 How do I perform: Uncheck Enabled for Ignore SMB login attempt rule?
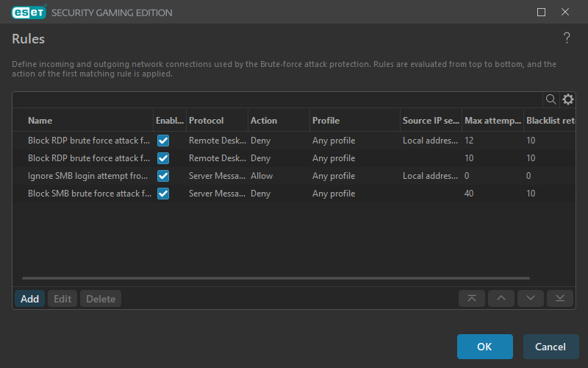pyautogui.click(x=163, y=176)
